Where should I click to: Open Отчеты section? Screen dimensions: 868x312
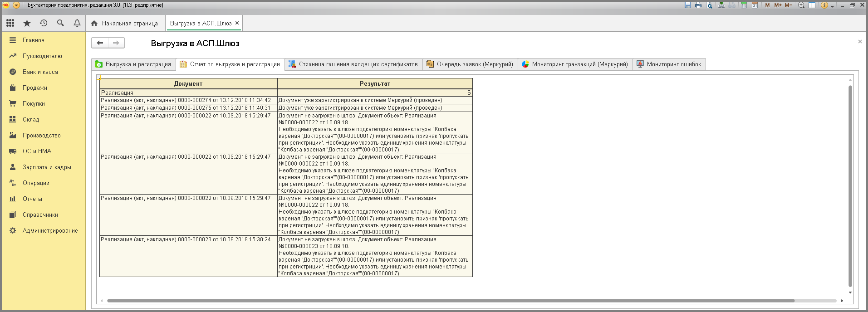(x=44, y=199)
